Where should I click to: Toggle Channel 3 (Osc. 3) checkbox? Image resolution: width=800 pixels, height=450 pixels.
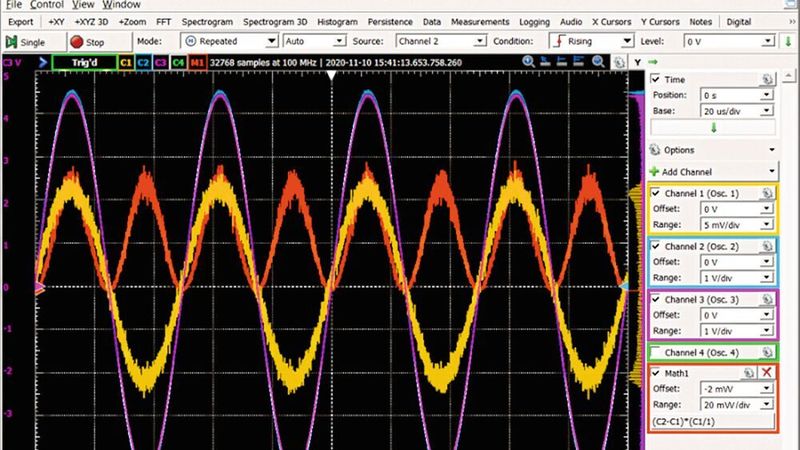click(x=656, y=299)
